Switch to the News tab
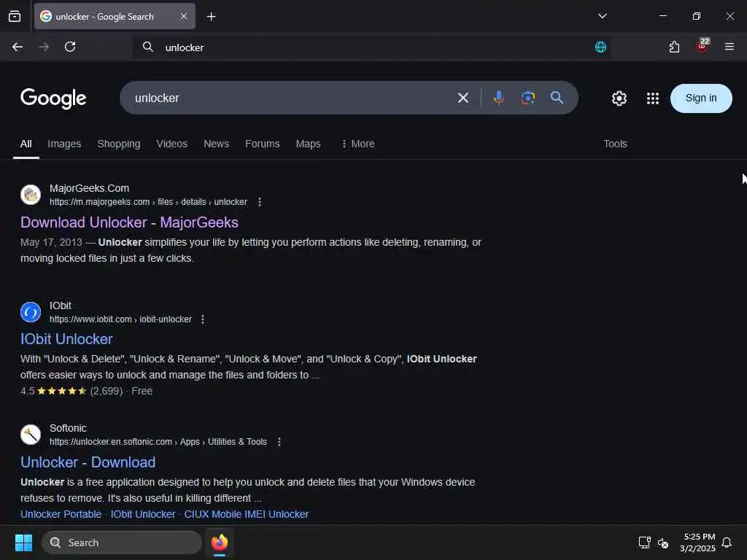This screenshot has height=560, width=747. pyautogui.click(x=216, y=144)
